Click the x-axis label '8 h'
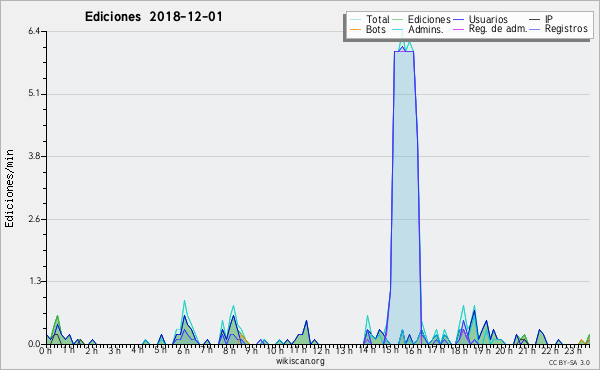 [229, 351]
